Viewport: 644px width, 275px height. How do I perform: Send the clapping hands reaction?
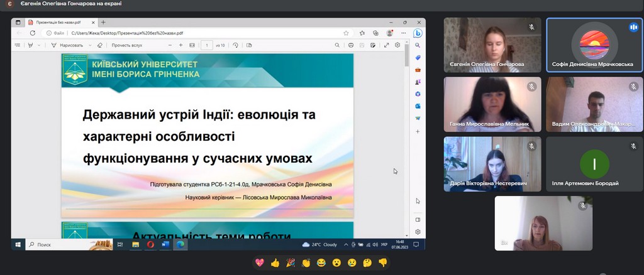pos(306,262)
